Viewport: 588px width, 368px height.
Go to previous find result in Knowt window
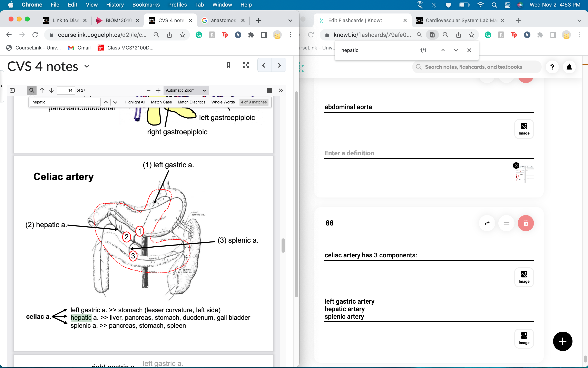tap(443, 50)
